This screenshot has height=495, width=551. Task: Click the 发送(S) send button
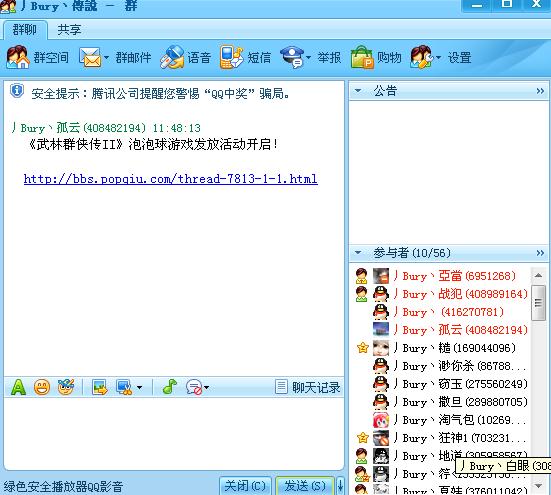point(305,486)
